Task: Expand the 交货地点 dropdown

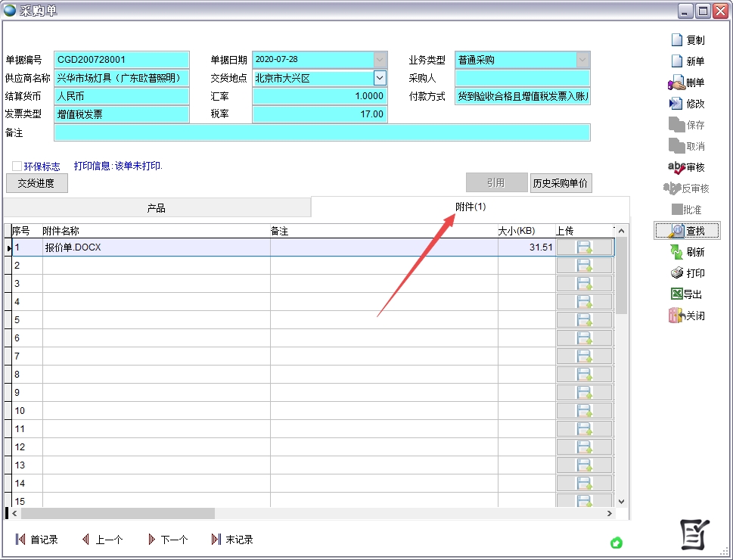Action: click(x=380, y=78)
